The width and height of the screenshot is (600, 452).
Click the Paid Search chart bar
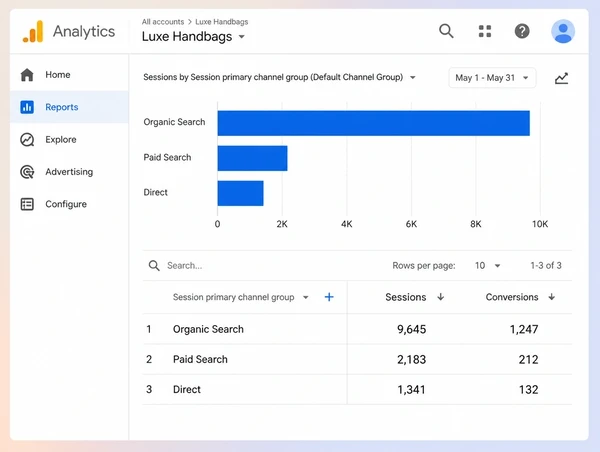(253, 158)
